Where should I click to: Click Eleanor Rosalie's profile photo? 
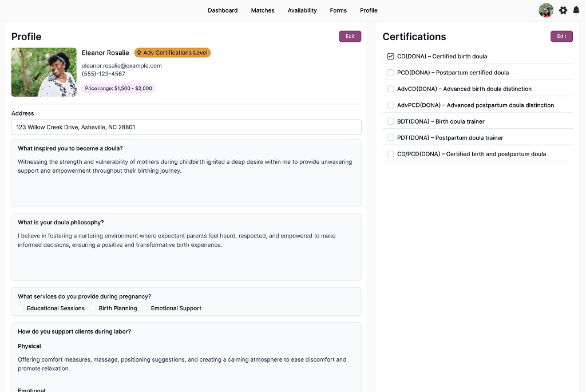click(44, 72)
